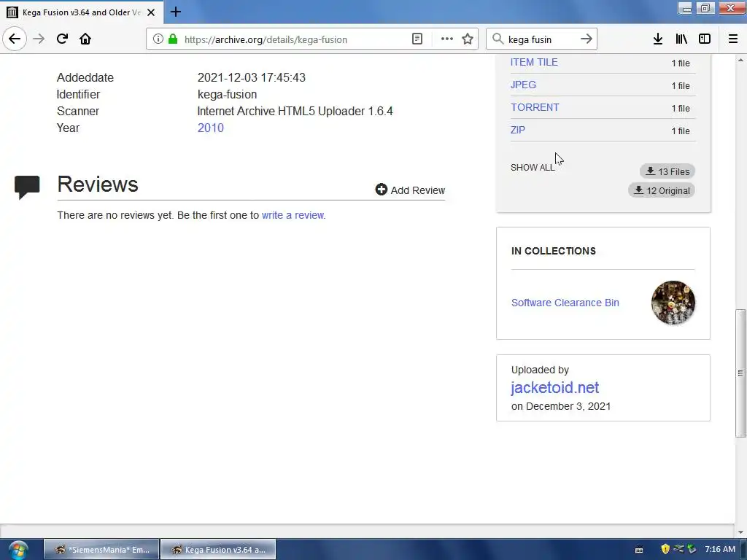Viewport: 747px width, 560px height.
Task: Open a new browser tab
Action: coord(175,12)
